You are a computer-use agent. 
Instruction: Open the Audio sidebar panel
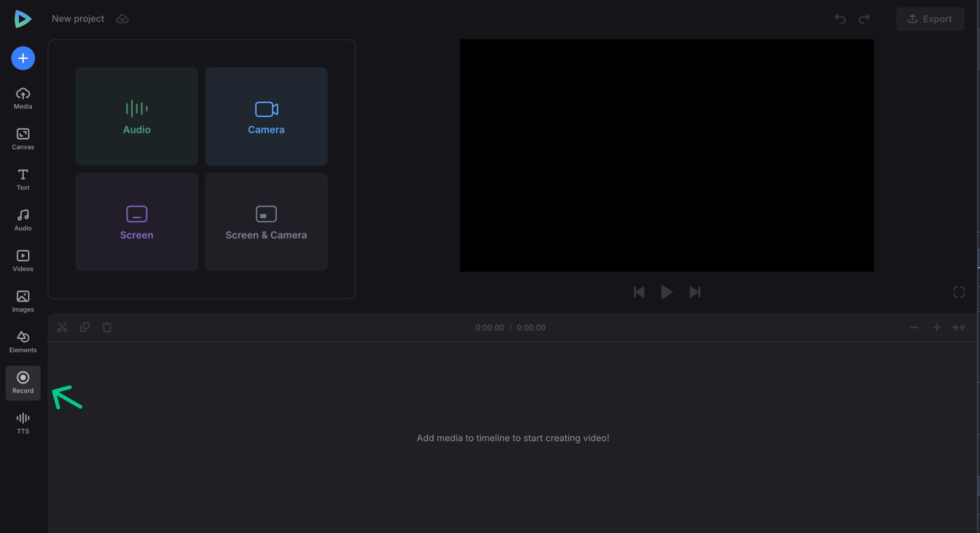click(23, 220)
